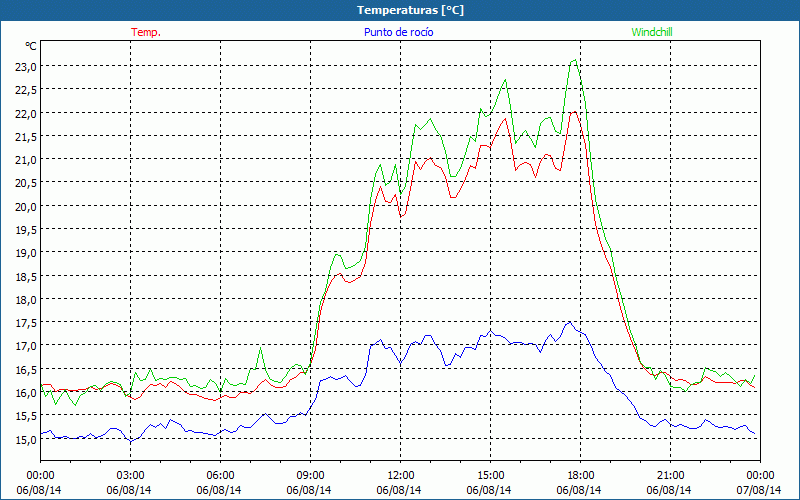
Task: Click the 19,0 y-axis value
Action: click(26, 253)
